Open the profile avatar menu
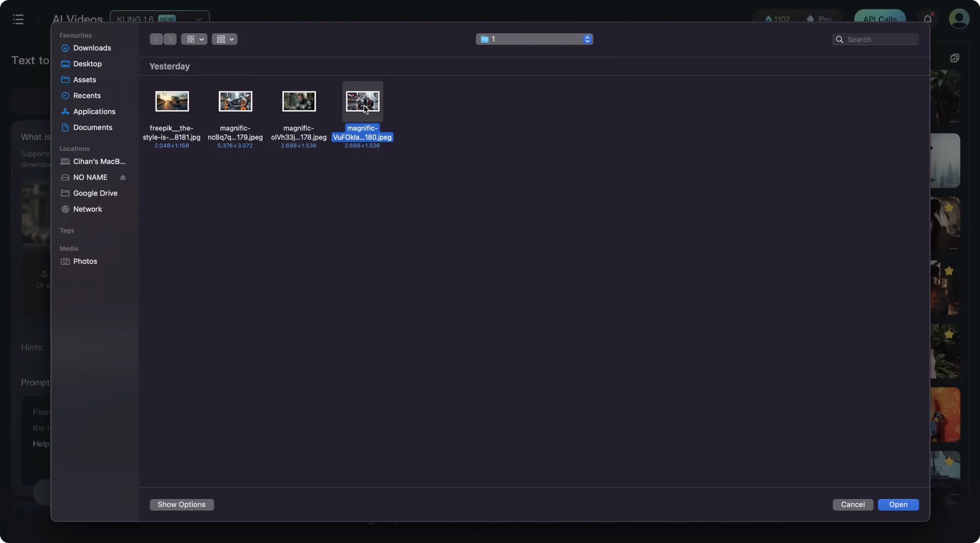980x543 pixels. tap(959, 19)
